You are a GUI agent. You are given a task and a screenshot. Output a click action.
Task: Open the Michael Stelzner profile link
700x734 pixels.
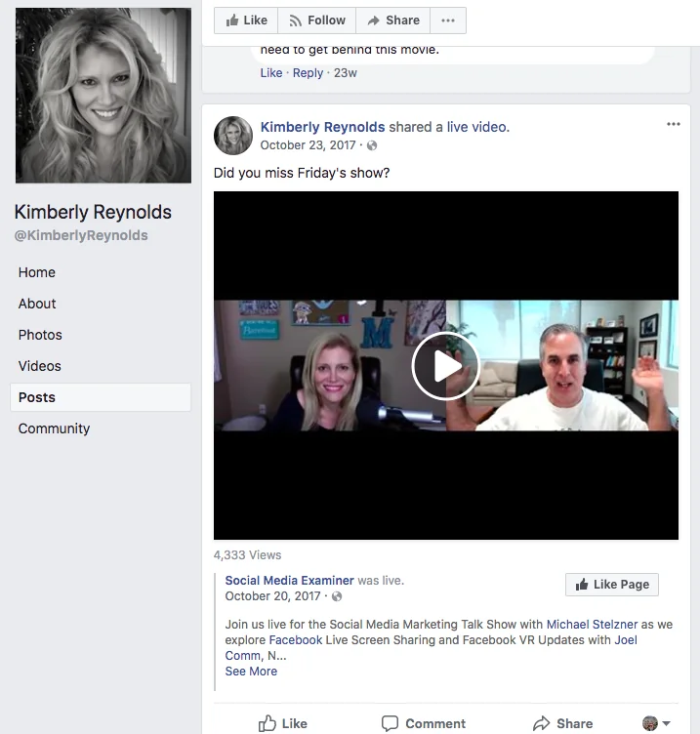tap(592, 625)
